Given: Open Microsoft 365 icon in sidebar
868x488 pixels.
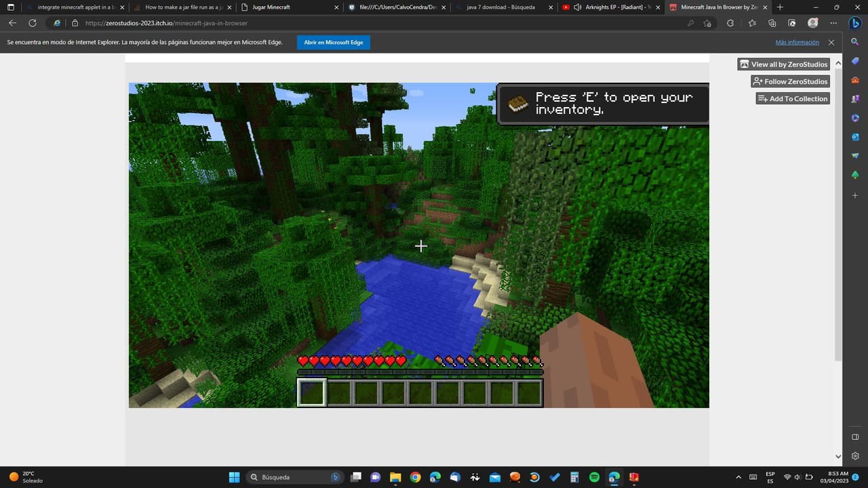Looking at the screenshot, I should pyautogui.click(x=855, y=118).
